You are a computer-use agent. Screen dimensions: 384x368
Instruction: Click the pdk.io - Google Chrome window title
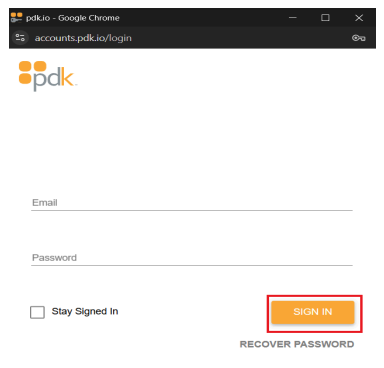[73, 18]
